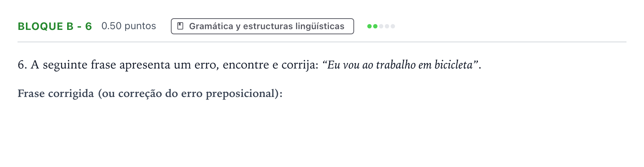Select the second green difficulty dot
This screenshot has width=644, height=167.
(375, 26)
